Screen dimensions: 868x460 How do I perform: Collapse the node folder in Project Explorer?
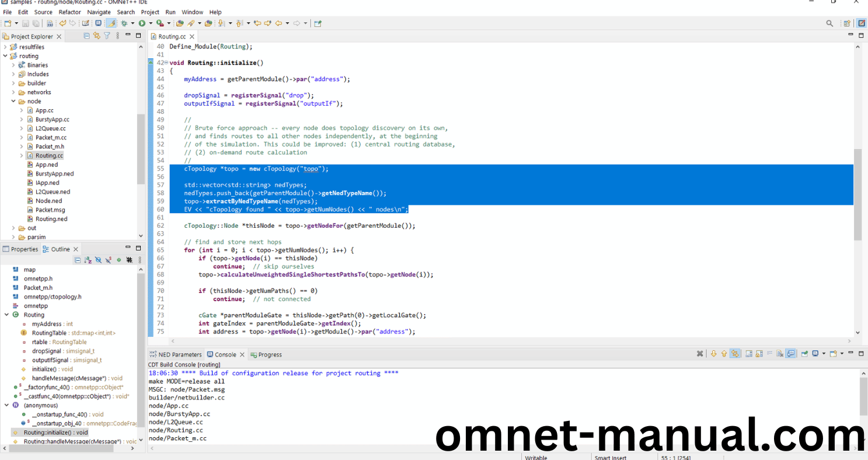coord(13,102)
